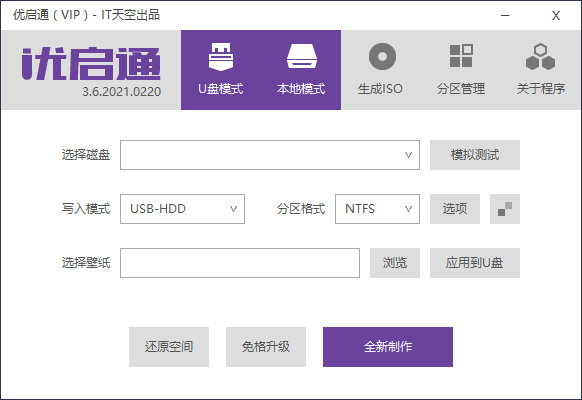
Task: Switch to U盘模式 tab
Action: coord(221,70)
